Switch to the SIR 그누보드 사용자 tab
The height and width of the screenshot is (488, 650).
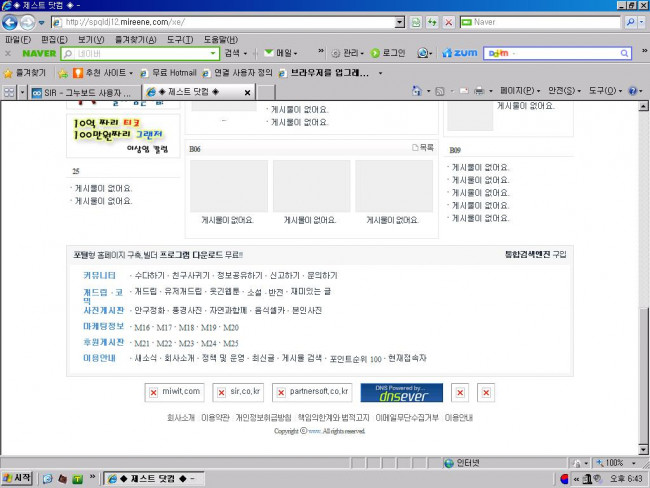pyautogui.click(x=81, y=92)
